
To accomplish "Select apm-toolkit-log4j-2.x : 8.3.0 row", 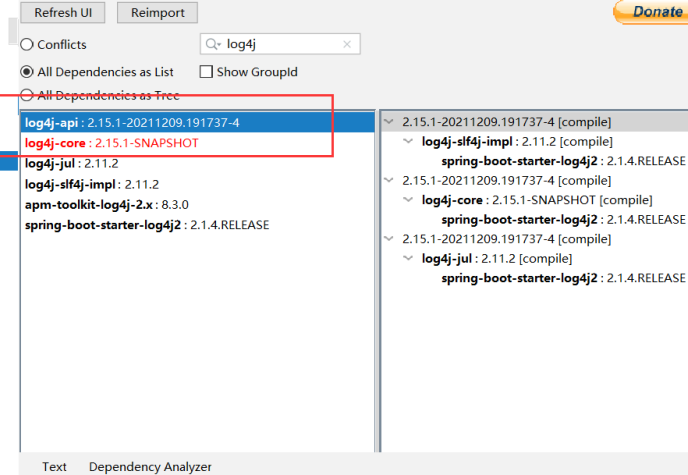I will [197, 204].
